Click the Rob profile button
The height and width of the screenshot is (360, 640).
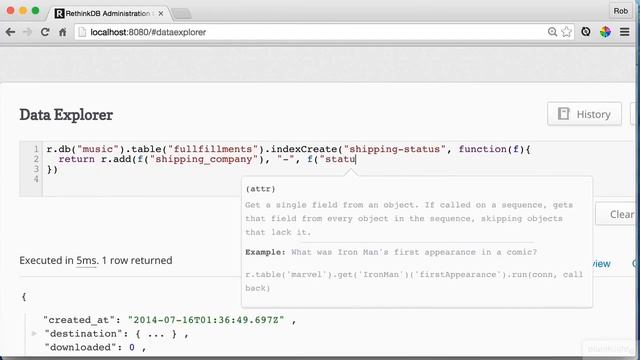(x=620, y=11)
